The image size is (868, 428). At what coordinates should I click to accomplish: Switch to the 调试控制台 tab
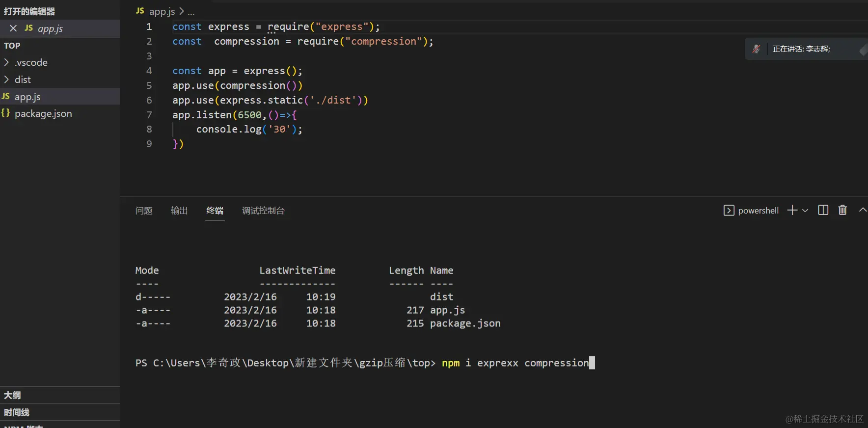tap(263, 211)
